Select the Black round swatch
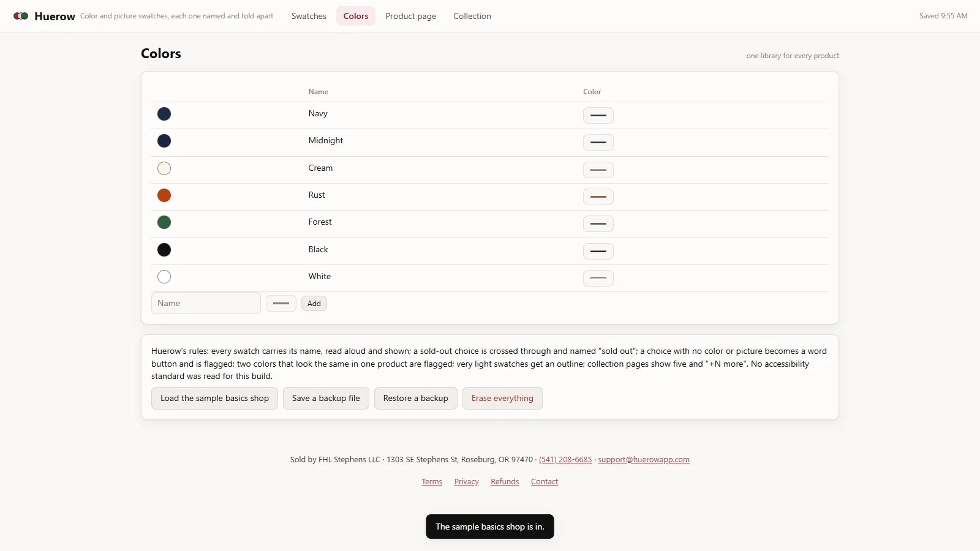This screenshot has width=980, height=551. pyautogui.click(x=164, y=250)
